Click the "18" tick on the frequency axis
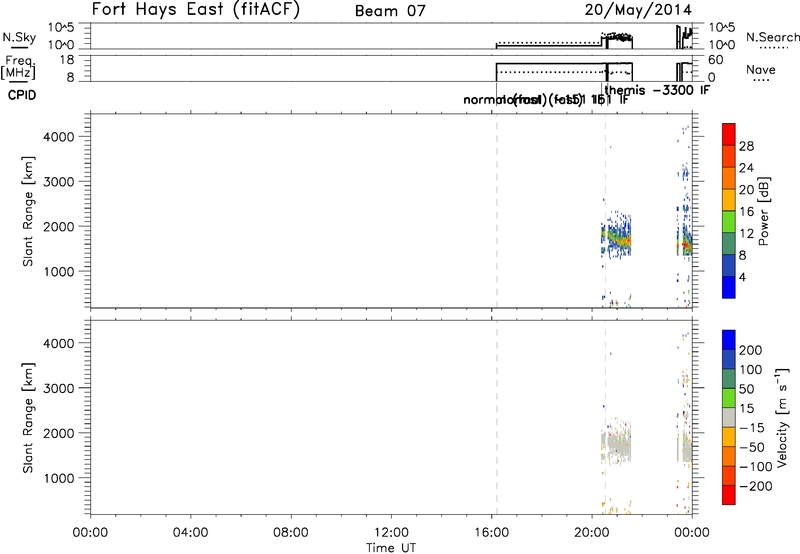This screenshot has height=554, width=800. click(x=67, y=60)
